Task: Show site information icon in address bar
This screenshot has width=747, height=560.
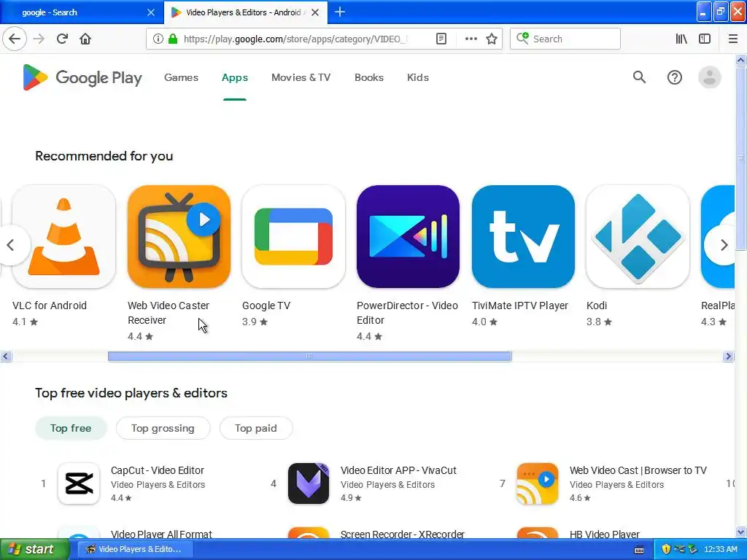Action: [x=158, y=39]
